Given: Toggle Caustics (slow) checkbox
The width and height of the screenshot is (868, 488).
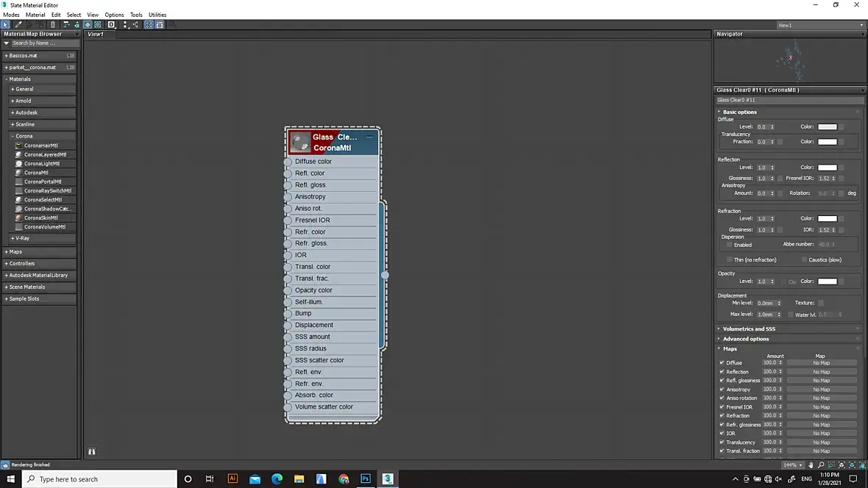Looking at the screenshot, I should tap(804, 260).
